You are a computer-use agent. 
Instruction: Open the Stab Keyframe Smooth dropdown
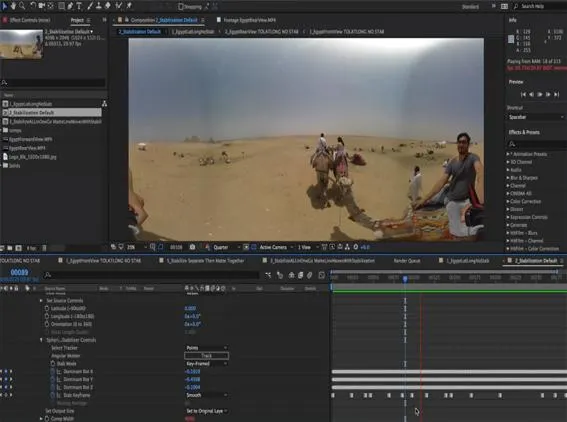(x=206, y=395)
